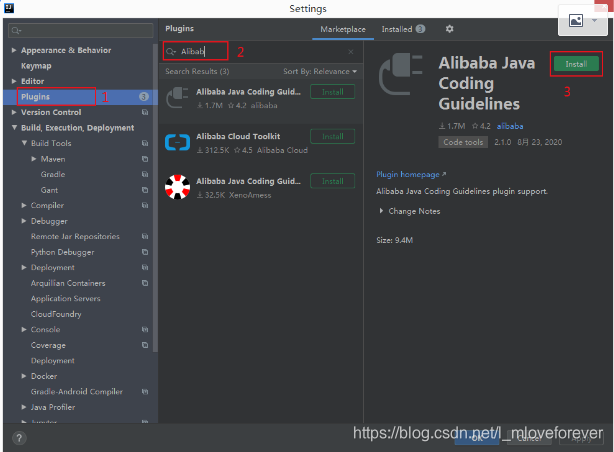Clear the plugin search field with X
Viewport: 614px width, 452px height.
click(351, 52)
